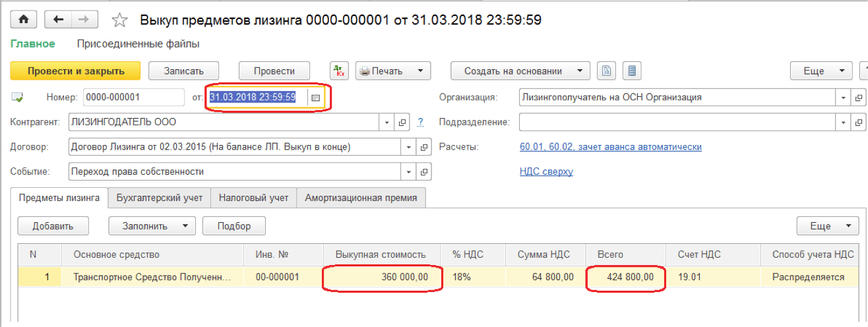
Task: Switch to the Бухгалтерский учет tab
Action: tap(160, 198)
